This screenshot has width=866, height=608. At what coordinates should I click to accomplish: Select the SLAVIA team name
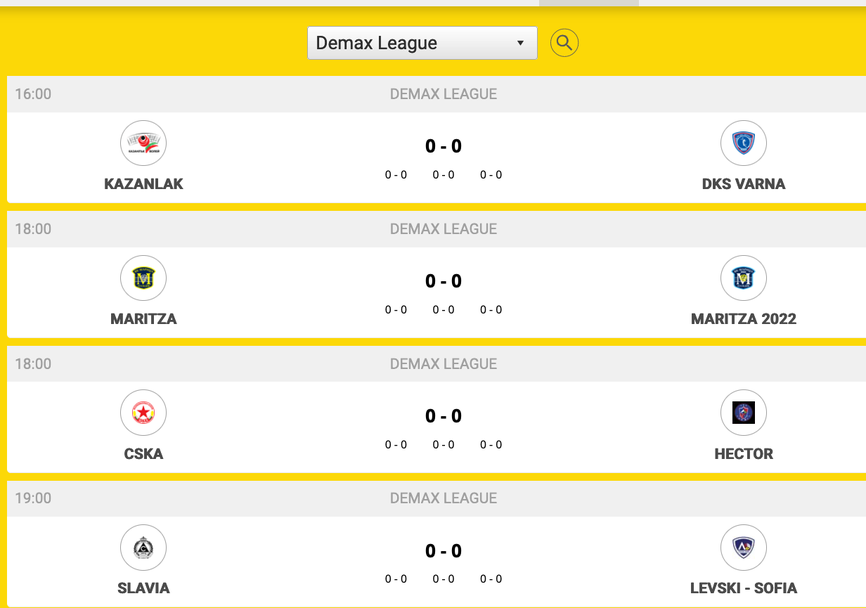(x=143, y=588)
